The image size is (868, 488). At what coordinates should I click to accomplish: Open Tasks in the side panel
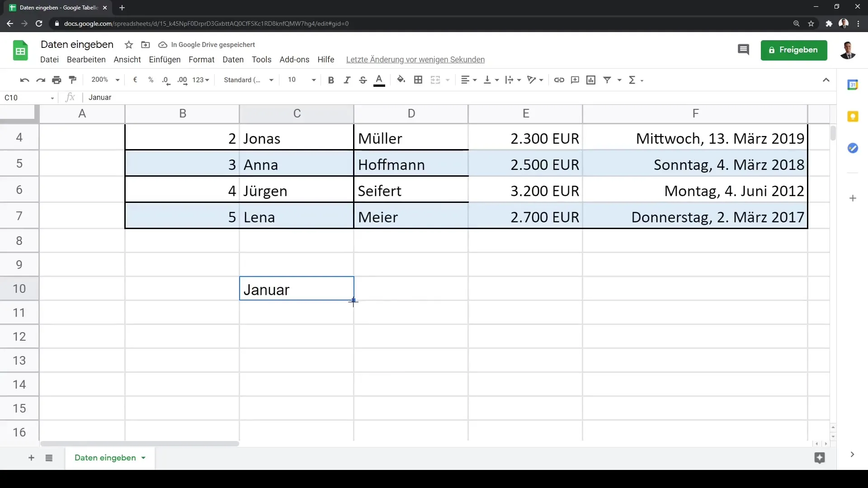853,148
